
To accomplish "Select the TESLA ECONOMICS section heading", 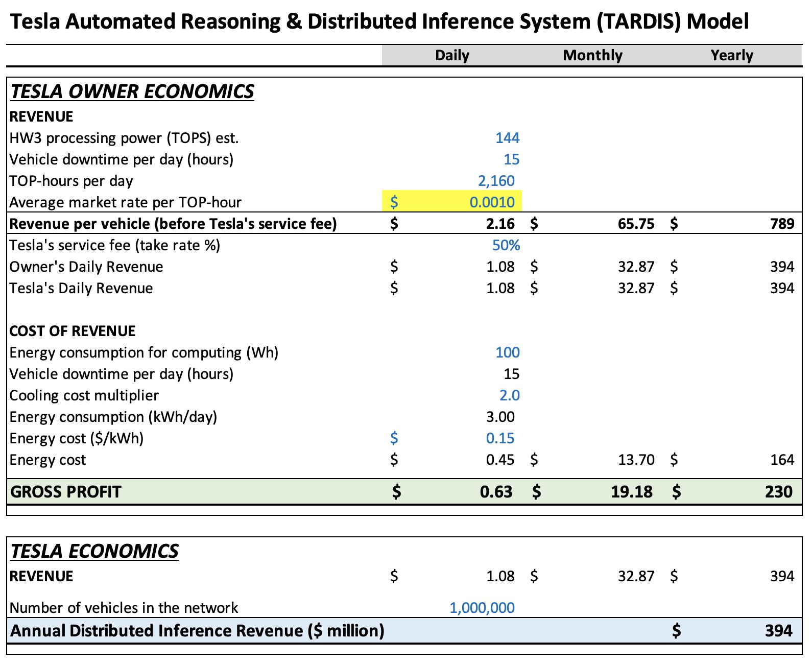I will [94, 551].
